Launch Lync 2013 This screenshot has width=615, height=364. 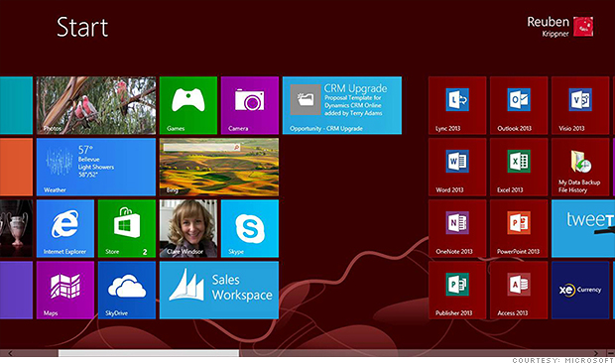pyautogui.click(x=457, y=105)
